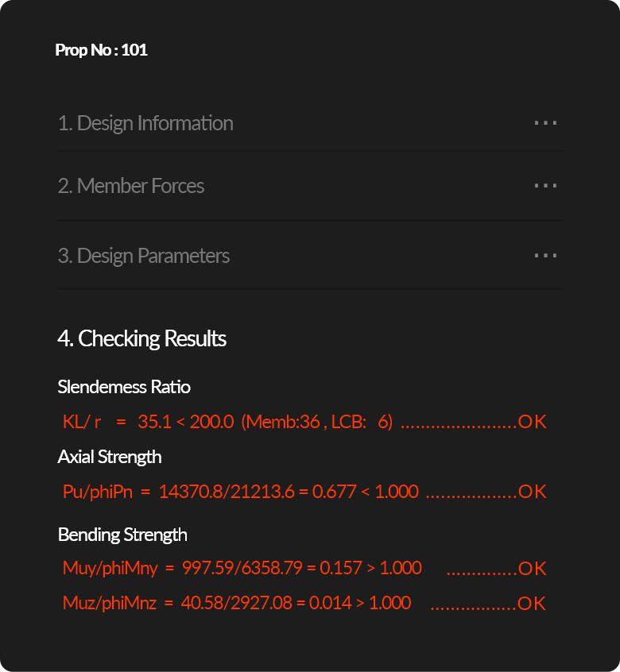
Task: Click the Muy/phiMny ratio result line
Action: tap(304, 568)
